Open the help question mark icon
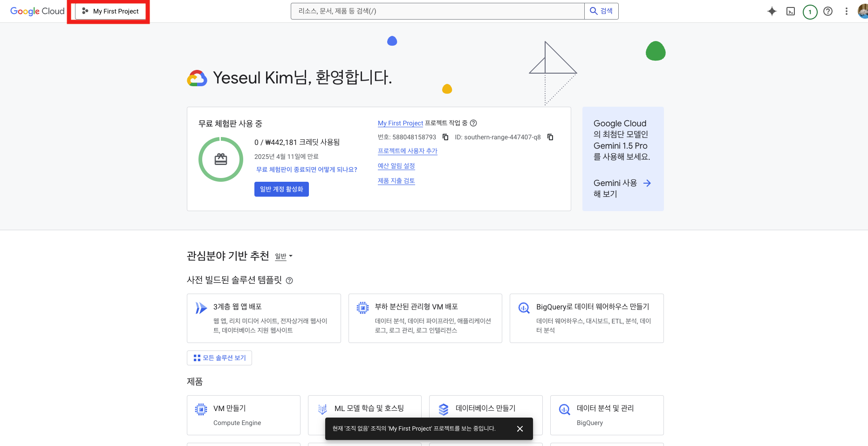Screen dimensions: 868x446 click(828, 11)
